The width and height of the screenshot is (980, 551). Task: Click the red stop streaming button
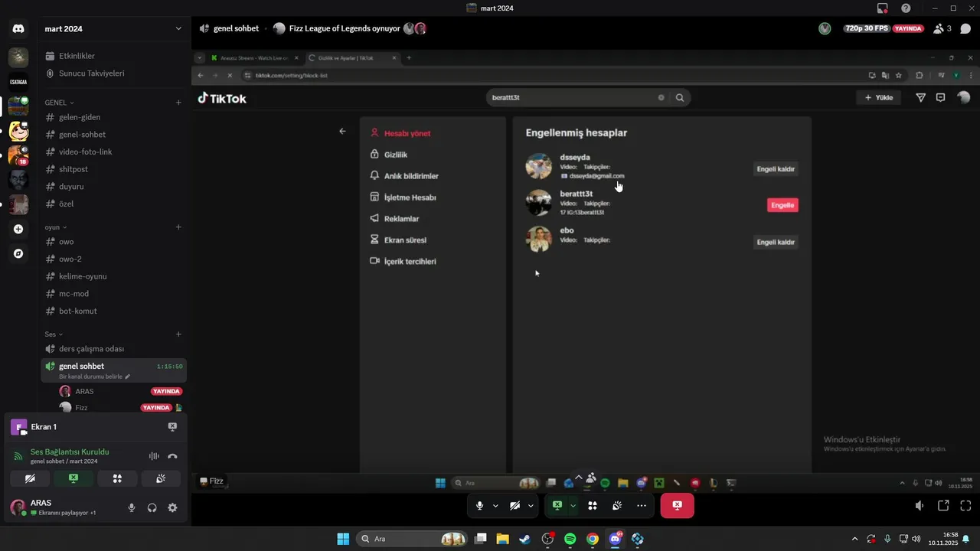(x=677, y=506)
